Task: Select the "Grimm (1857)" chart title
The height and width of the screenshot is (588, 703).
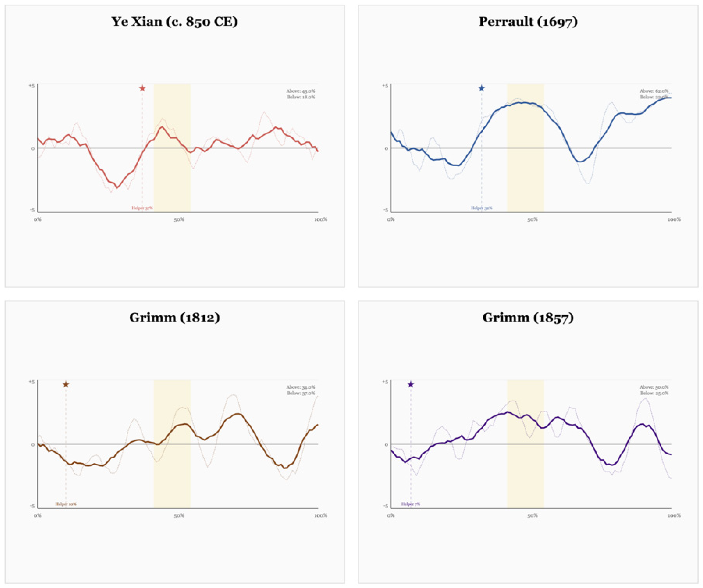Action: pyautogui.click(x=528, y=317)
